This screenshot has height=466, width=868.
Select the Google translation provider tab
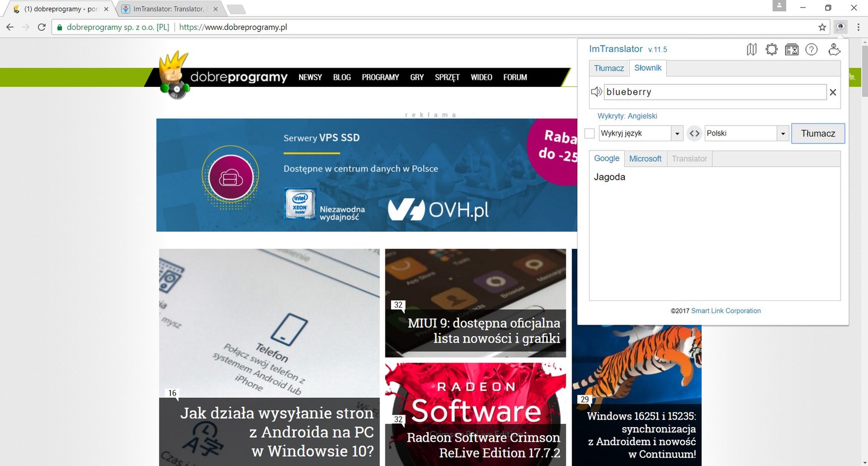607,159
